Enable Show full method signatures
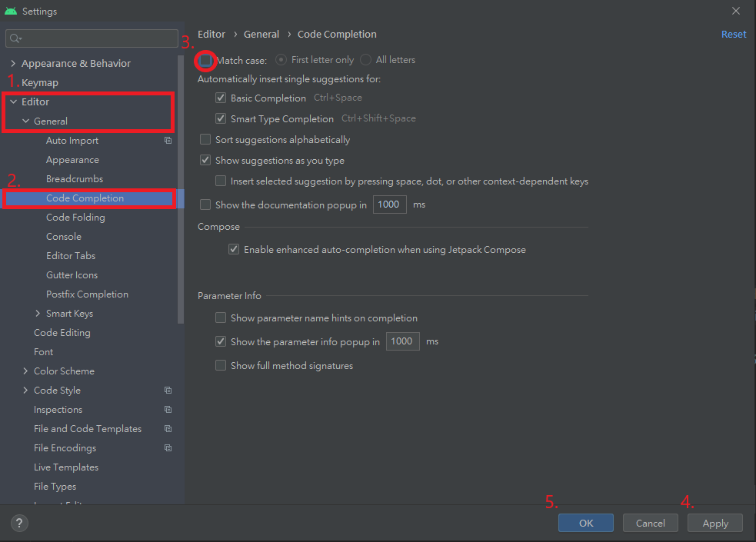 point(221,365)
